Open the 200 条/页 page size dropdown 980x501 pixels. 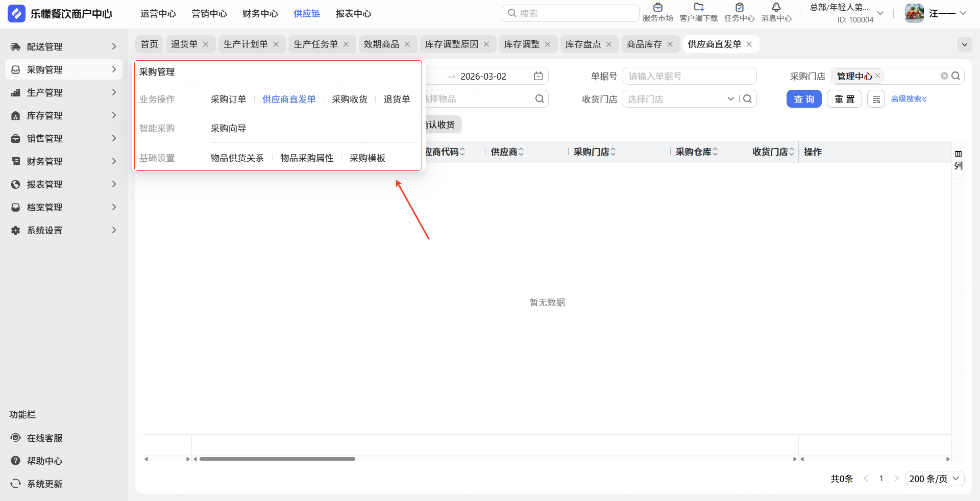[x=935, y=479]
